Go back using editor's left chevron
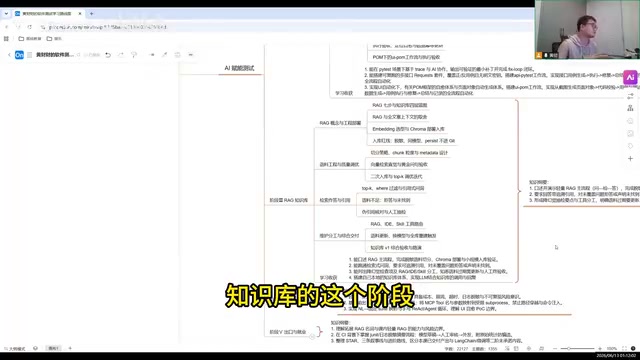Image resolution: width=640 pixels, height=360 pixels. coord(9,55)
